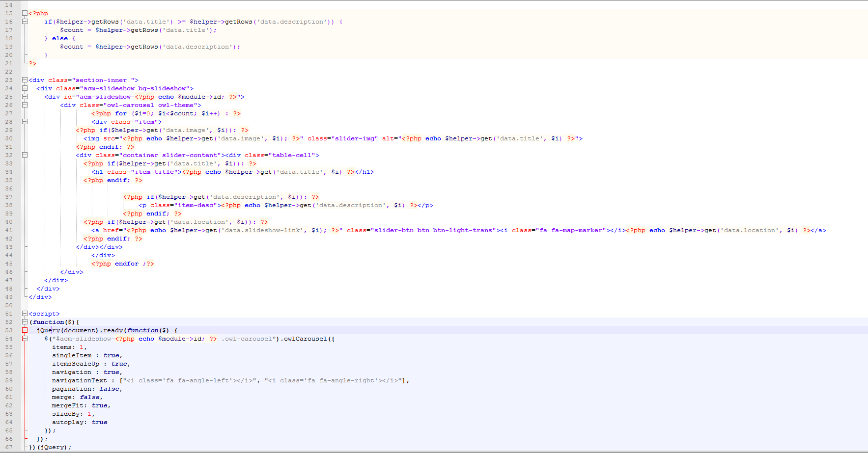Collapse the item div fold on line 28
Image resolution: width=868 pixels, height=453 pixels.
tap(25, 122)
